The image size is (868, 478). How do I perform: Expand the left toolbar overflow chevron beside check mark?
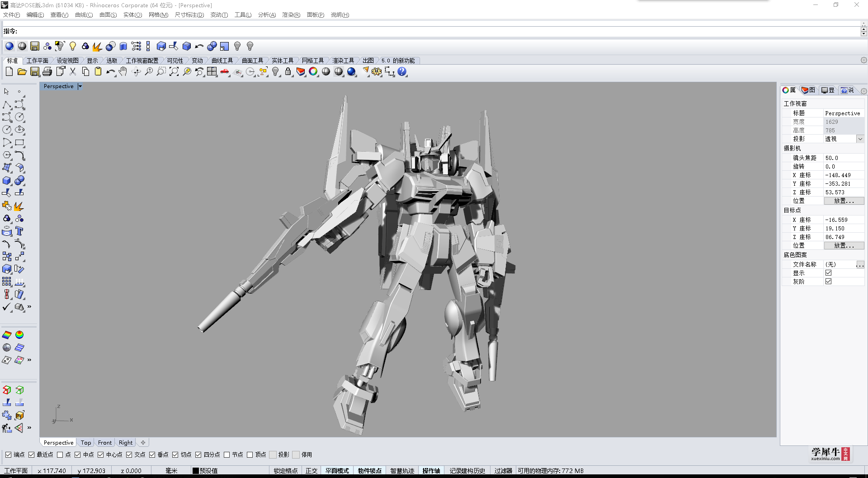coord(29,307)
